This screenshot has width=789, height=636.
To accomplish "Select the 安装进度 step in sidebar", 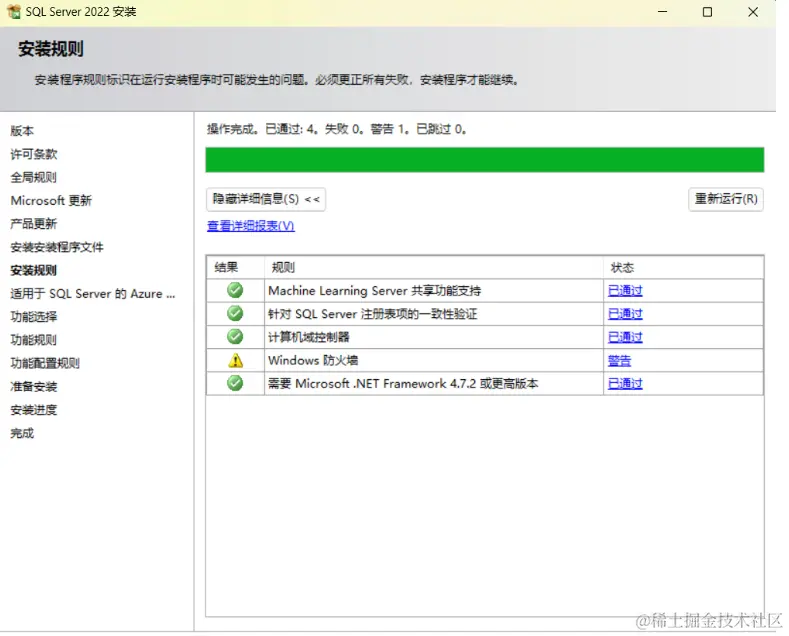I will coord(34,410).
